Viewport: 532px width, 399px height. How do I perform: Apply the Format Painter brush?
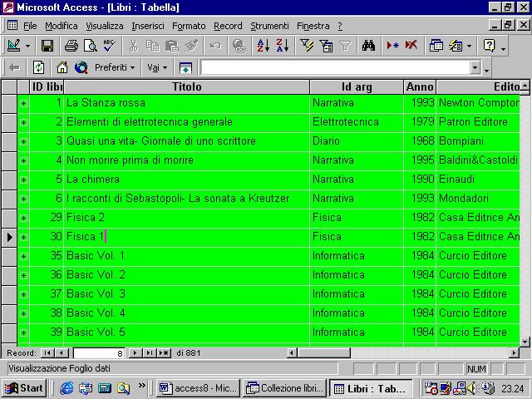coord(191,46)
